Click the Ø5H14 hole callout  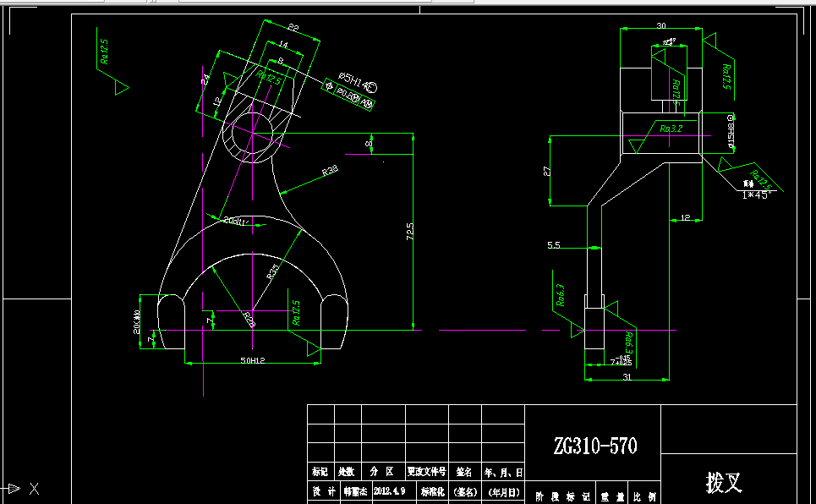pos(358,81)
